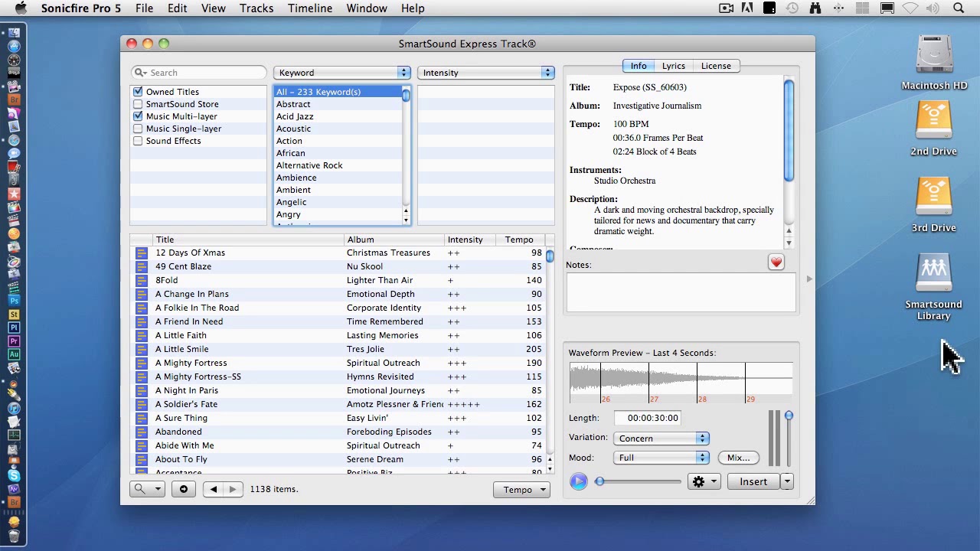Switch to the License tab
Image resolution: width=980 pixels, height=551 pixels.
pyautogui.click(x=716, y=66)
